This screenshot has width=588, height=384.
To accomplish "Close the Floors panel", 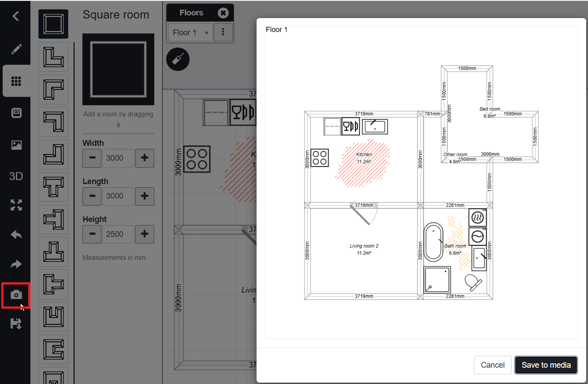I will coord(223,13).
